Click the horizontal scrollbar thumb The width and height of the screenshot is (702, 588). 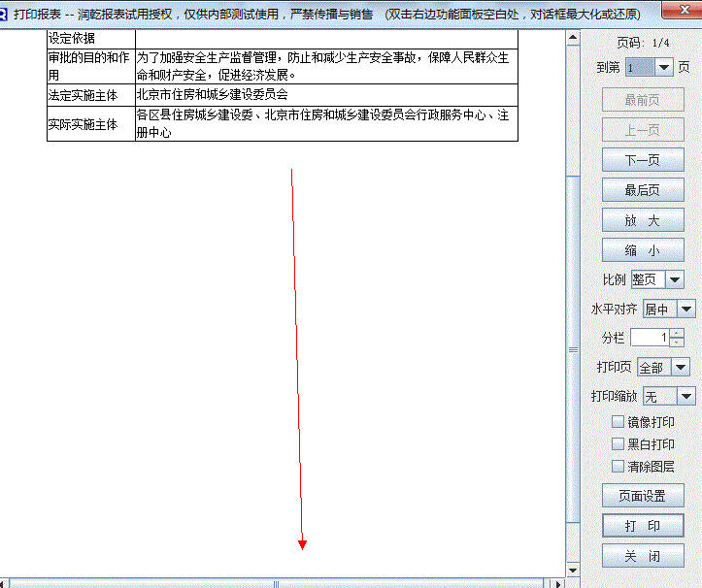coord(276,583)
